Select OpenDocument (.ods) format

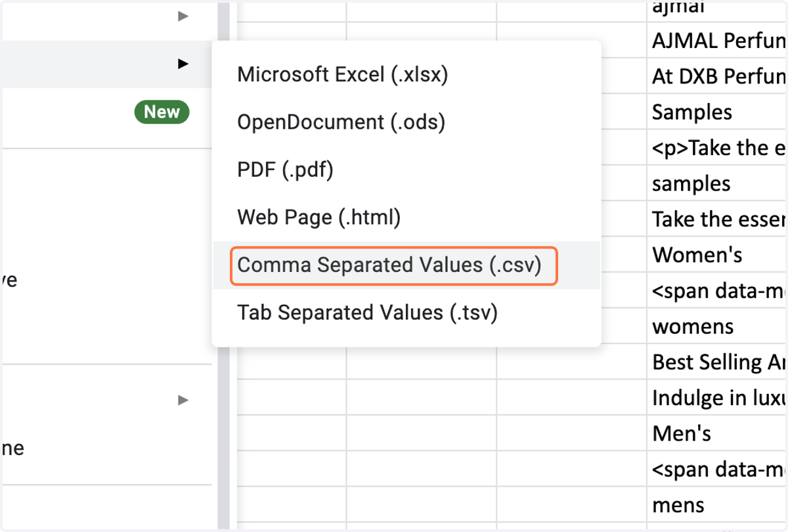click(x=406, y=122)
